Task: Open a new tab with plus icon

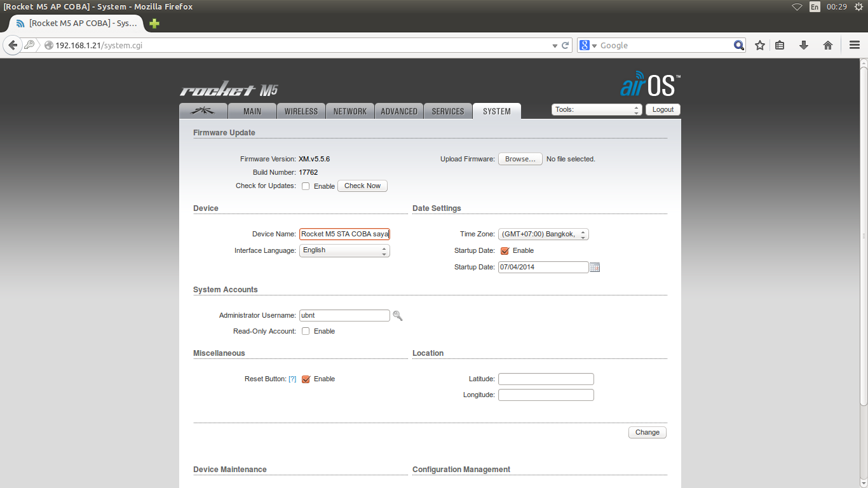Action: [x=154, y=24]
